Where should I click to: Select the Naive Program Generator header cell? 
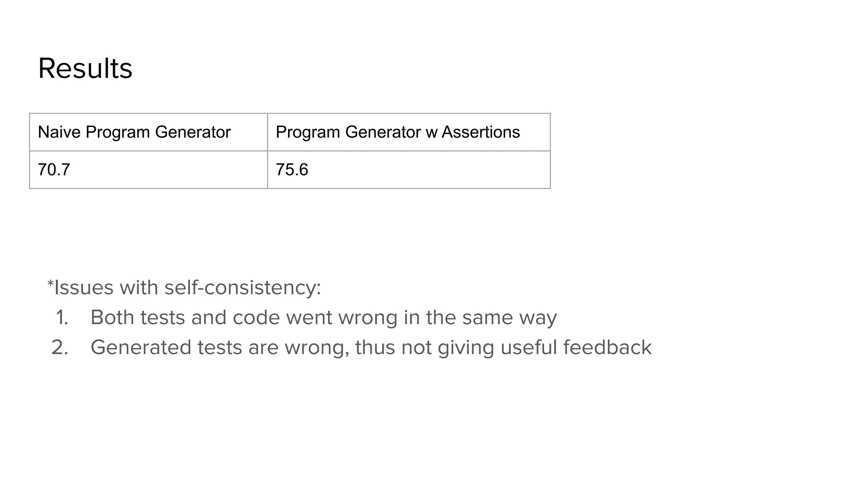148,132
